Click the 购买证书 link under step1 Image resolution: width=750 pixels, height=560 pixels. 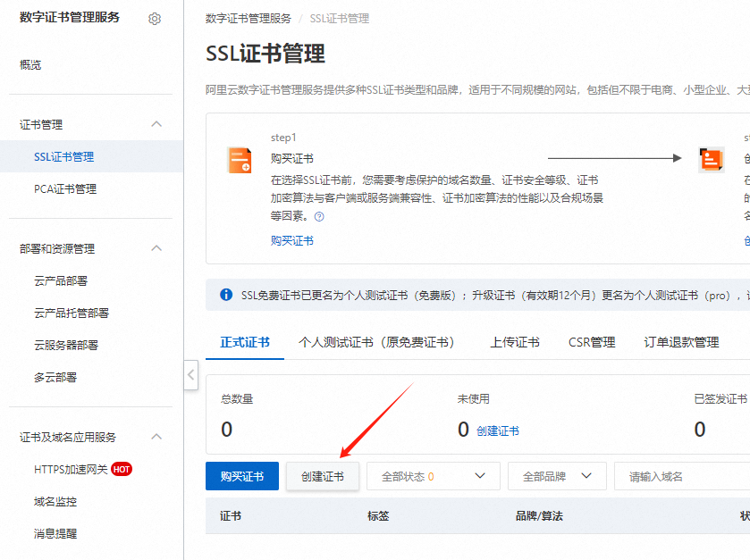pos(292,240)
